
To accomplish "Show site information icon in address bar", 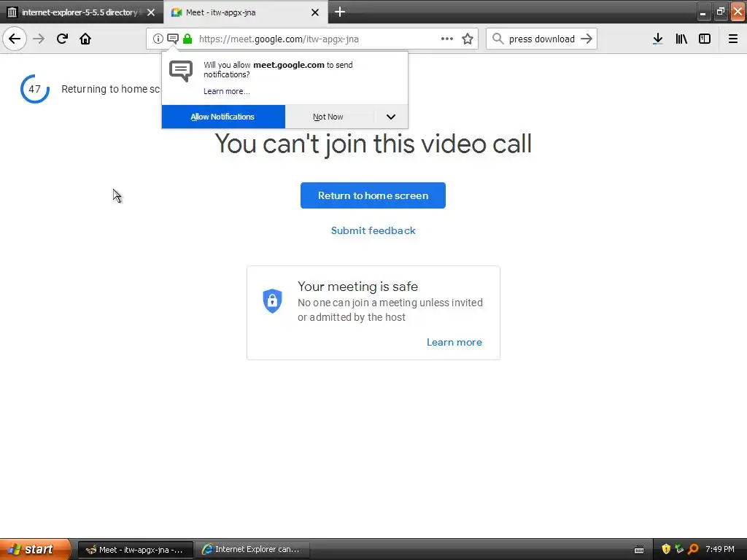I will point(158,39).
